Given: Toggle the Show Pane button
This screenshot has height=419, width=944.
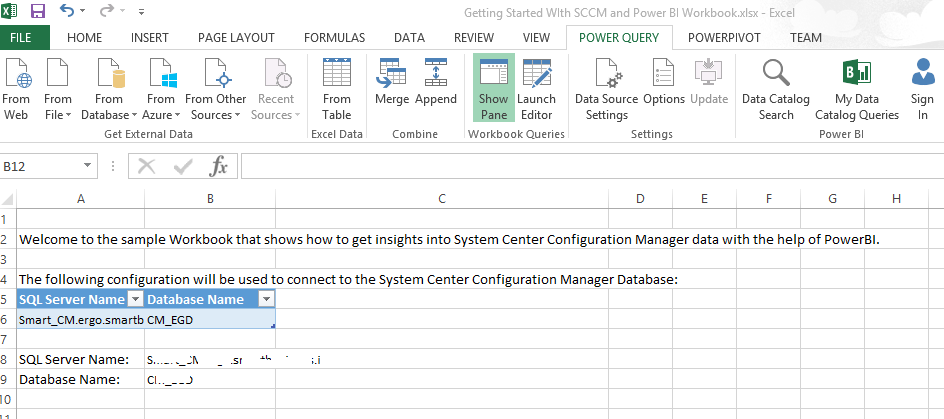Looking at the screenshot, I should tap(494, 88).
